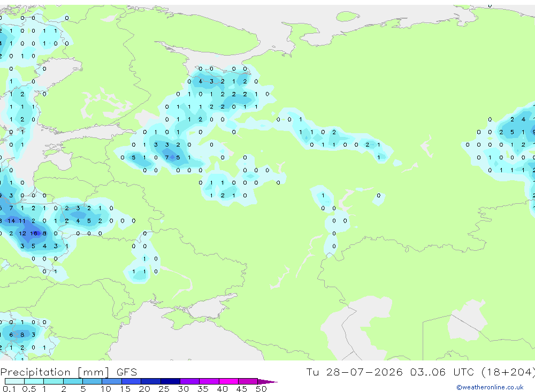Click the '(18+204)' forecast run label
The height and width of the screenshot is (392, 535).
[x=508, y=372]
